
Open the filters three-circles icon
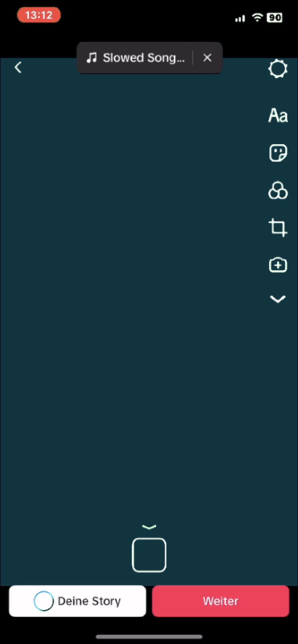pyautogui.click(x=278, y=190)
